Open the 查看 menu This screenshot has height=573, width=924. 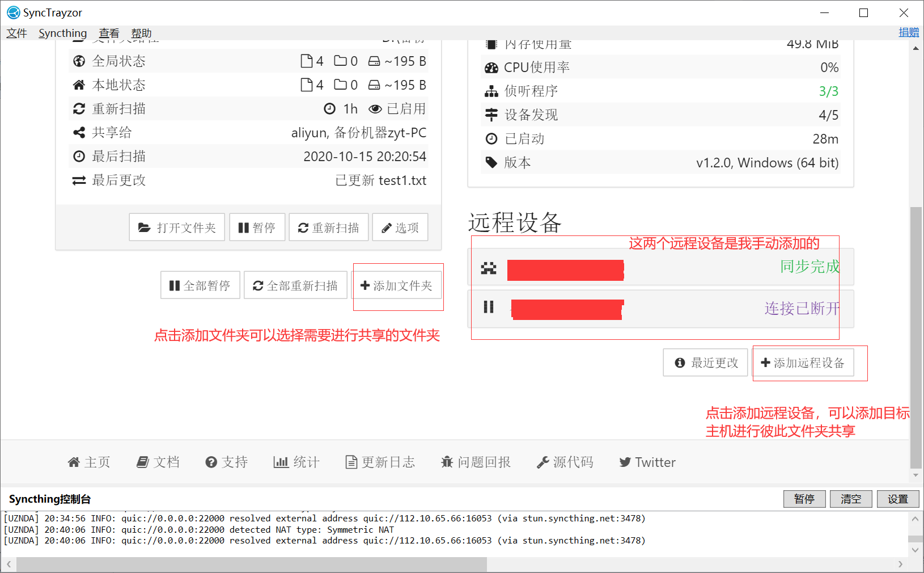coord(109,33)
